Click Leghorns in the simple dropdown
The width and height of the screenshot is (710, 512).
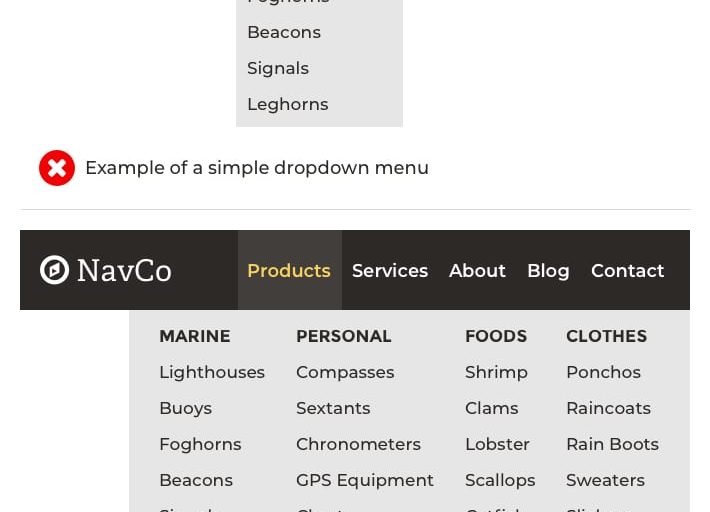click(287, 104)
